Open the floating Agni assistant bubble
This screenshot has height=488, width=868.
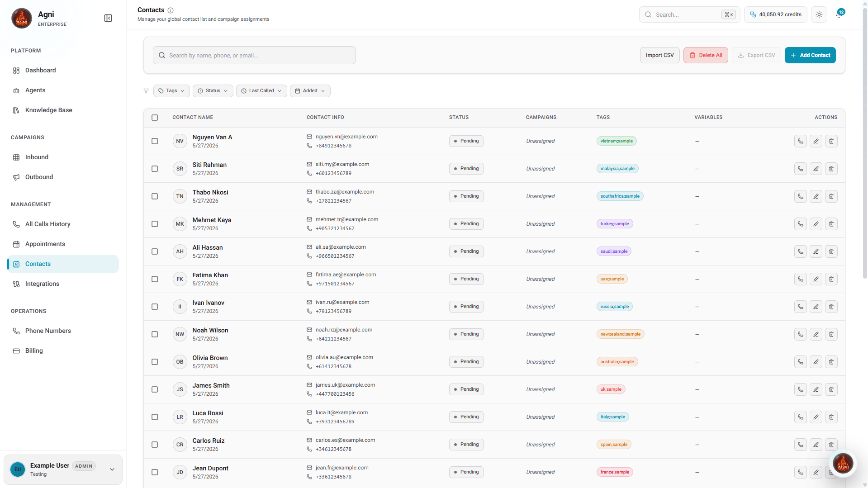[843, 463]
